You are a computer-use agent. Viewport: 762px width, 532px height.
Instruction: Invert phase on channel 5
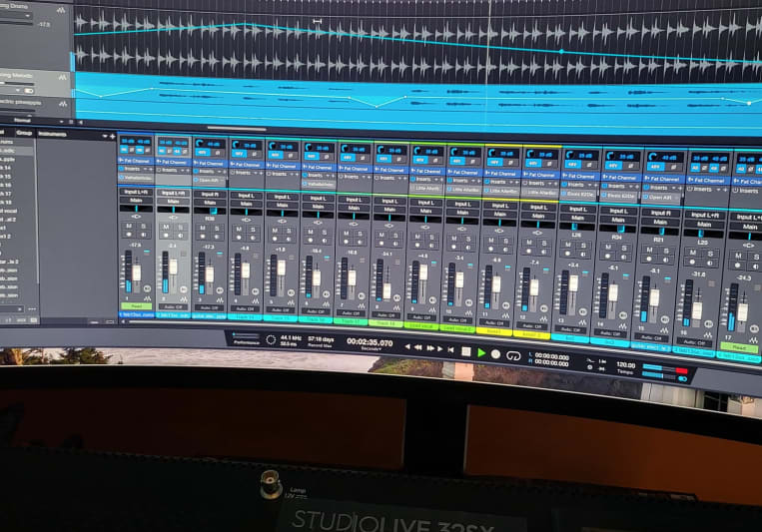[x=291, y=155]
